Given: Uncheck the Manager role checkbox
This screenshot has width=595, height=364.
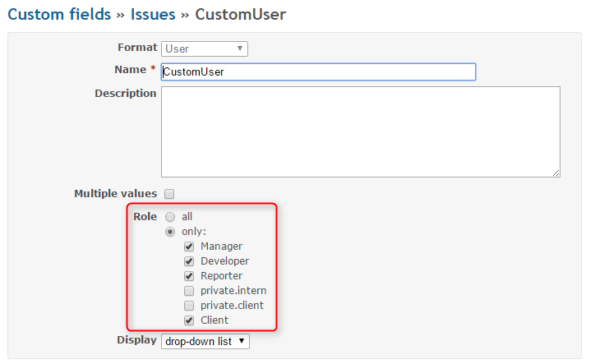Looking at the screenshot, I should pyautogui.click(x=189, y=247).
